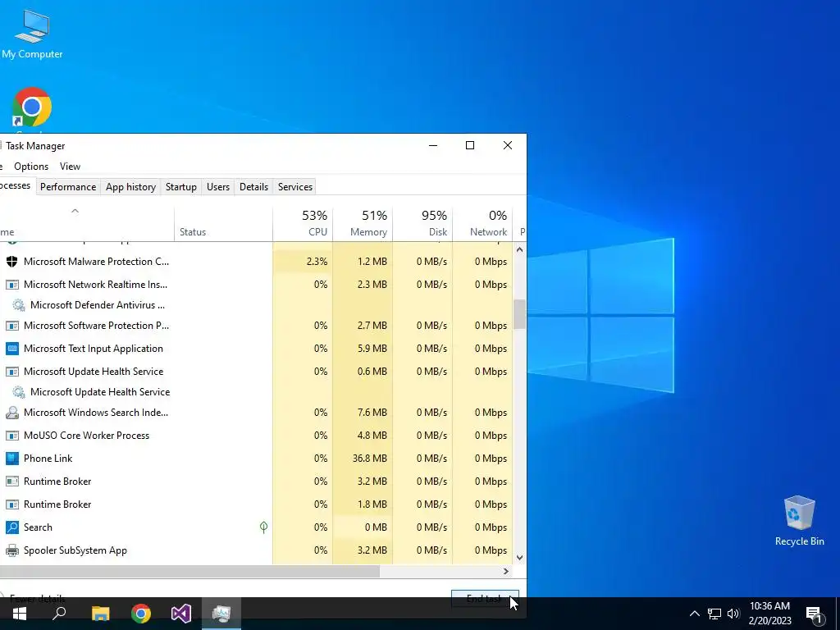
Task: Click the 5.9 MB memory value
Action: [372, 349]
